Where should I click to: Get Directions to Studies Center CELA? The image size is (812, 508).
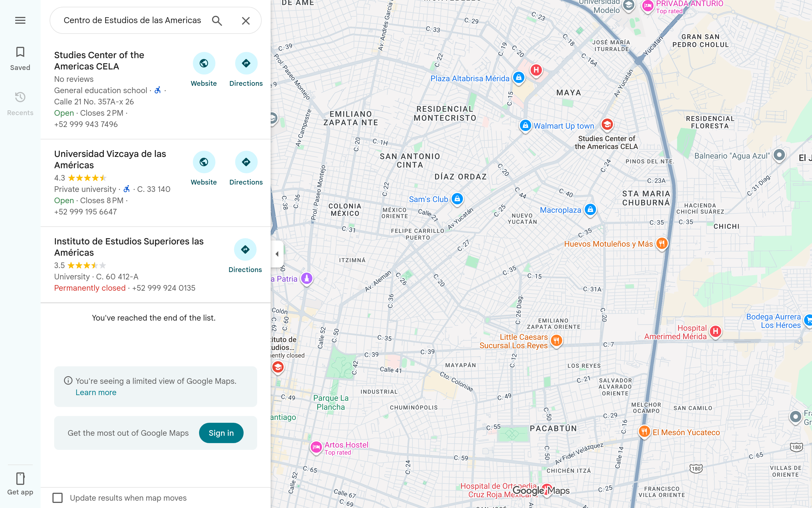tap(246, 69)
